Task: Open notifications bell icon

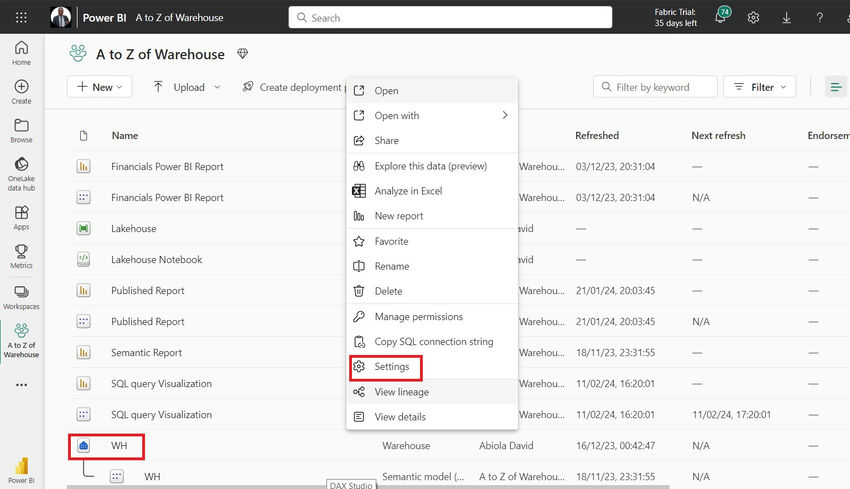Action: pyautogui.click(x=721, y=18)
